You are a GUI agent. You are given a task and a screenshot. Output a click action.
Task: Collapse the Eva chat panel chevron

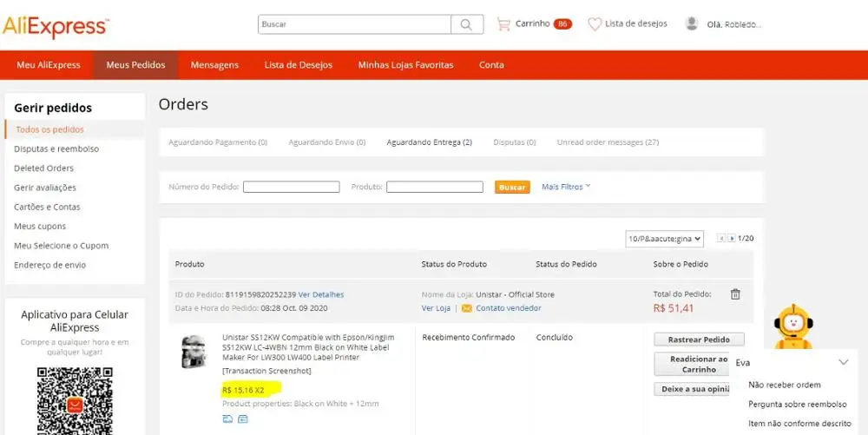coord(843,363)
